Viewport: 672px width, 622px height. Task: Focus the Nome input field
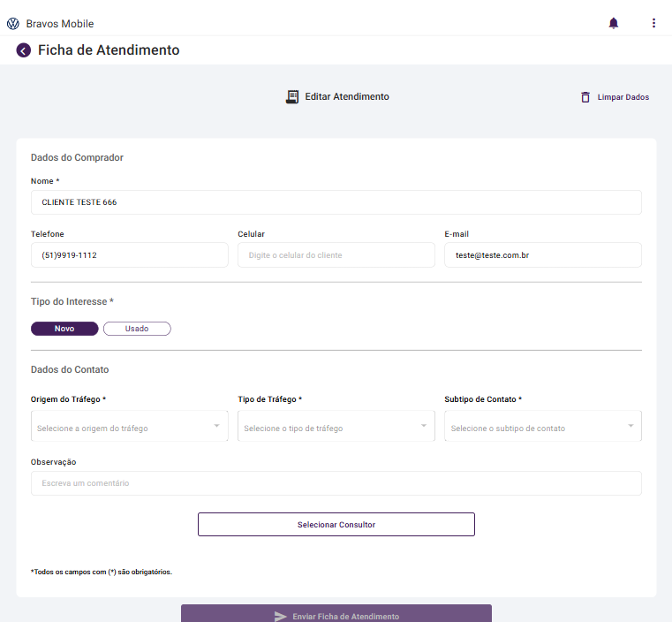pos(336,202)
